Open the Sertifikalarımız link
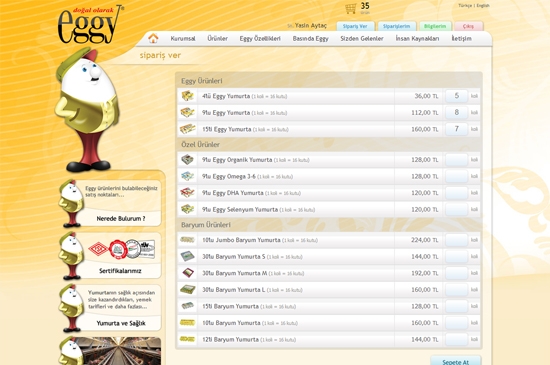This screenshot has width=550, height=365. pos(120,271)
